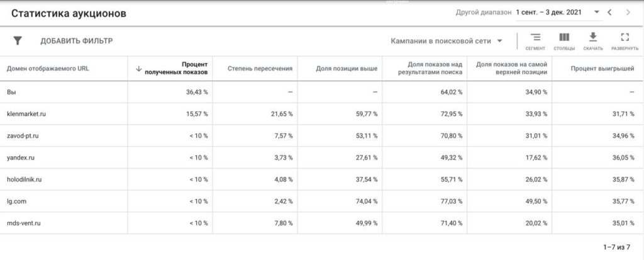This screenshot has width=644, height=260.
Task: Open the date range dropdown
Action: point(559,13)
